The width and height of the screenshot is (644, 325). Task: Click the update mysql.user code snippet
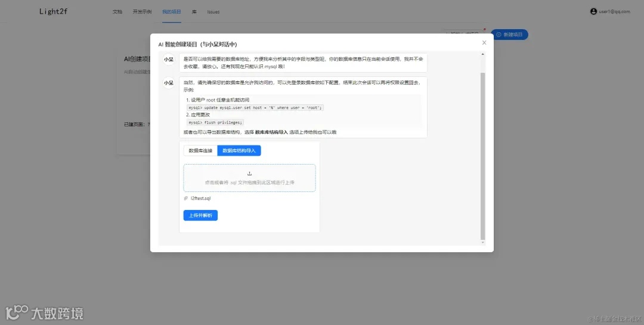[x=255, y=108]
